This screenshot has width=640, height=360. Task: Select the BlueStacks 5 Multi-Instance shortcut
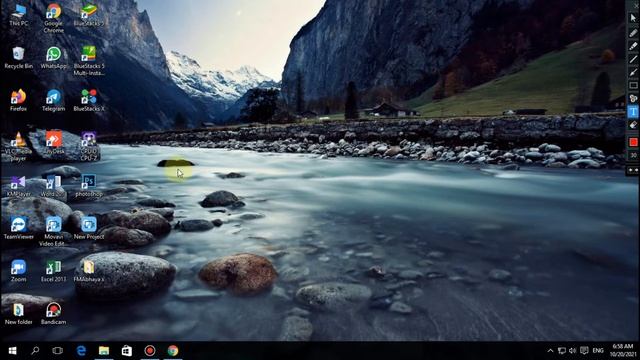[x=89, y=61]
